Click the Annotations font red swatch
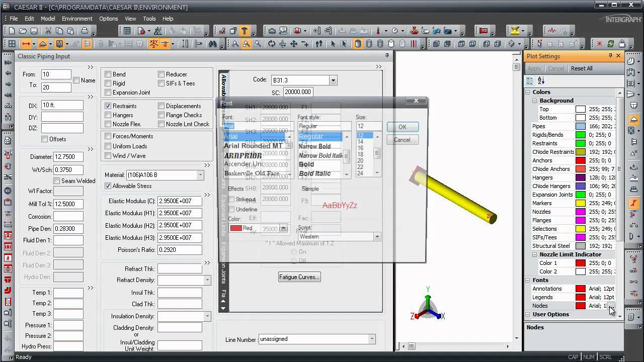The width and height of the screenshot is (644, 362). pyautogui.click(x=581, y=289)
